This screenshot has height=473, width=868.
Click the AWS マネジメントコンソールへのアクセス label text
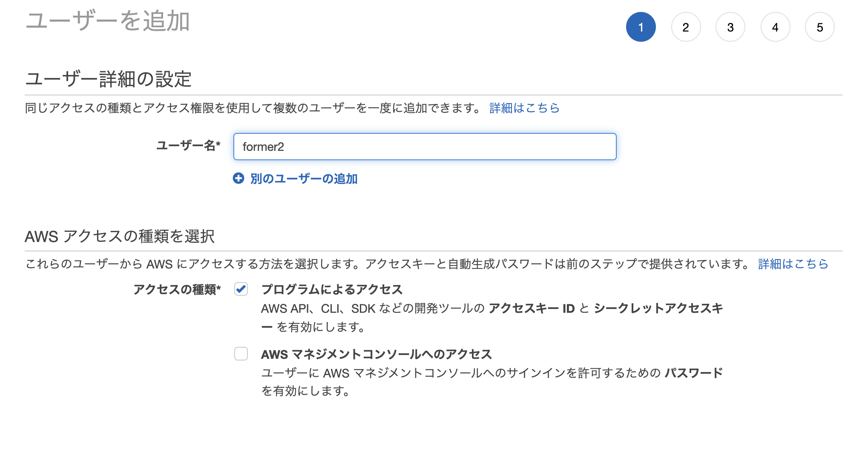377,354
